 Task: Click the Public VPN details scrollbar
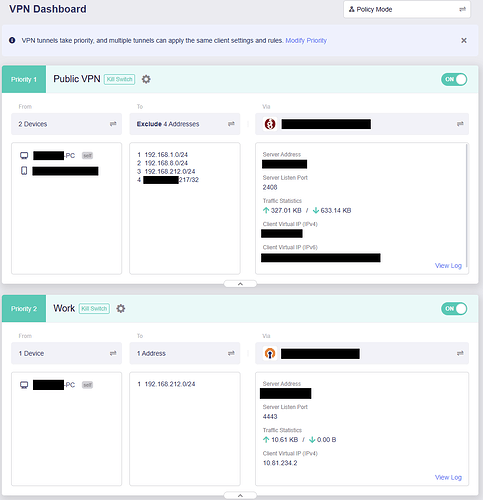(467, 205)
